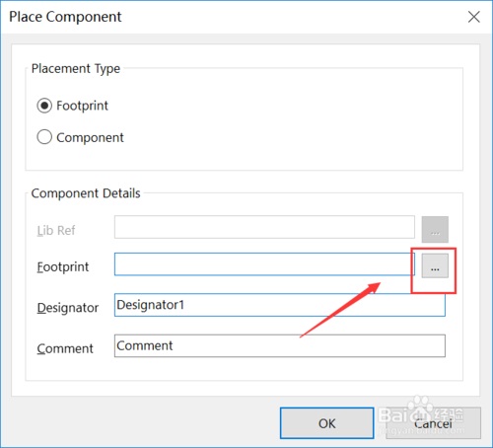Click into the Comment text field
Screen dimensions: 493x448
click(x=280, y=345)
